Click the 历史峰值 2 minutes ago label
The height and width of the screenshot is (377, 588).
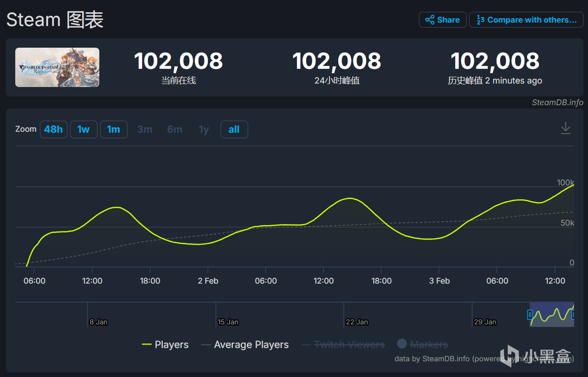pyautogui.click(x=495, y=81)
